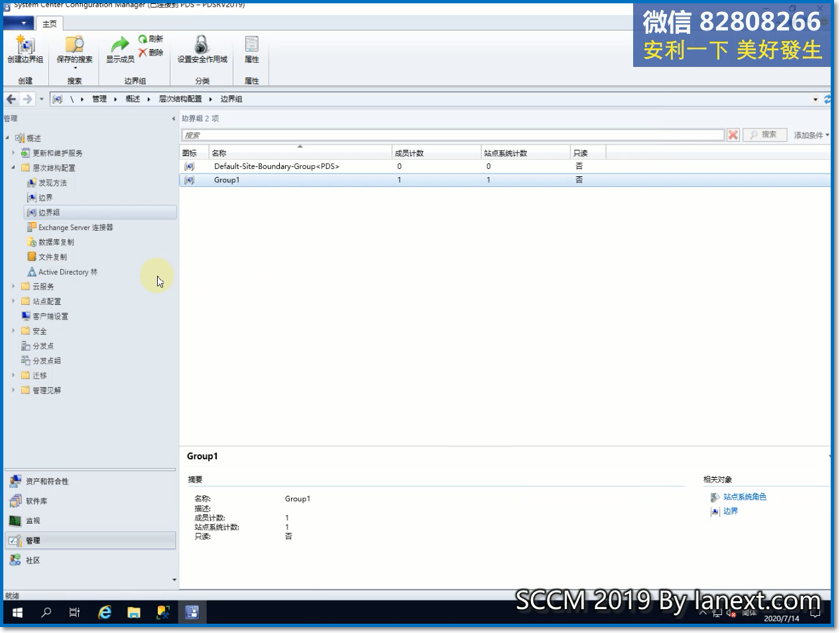
Task: Open the Saved Searches ribbon button
Action: point(74,52)
